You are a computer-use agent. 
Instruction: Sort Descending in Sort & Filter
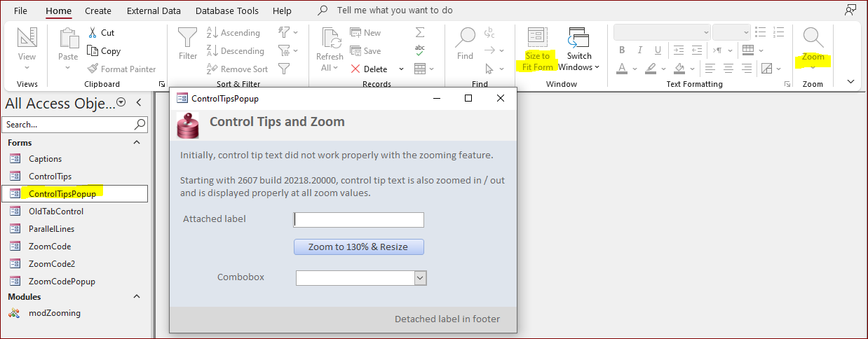click(x=236, y=51)
